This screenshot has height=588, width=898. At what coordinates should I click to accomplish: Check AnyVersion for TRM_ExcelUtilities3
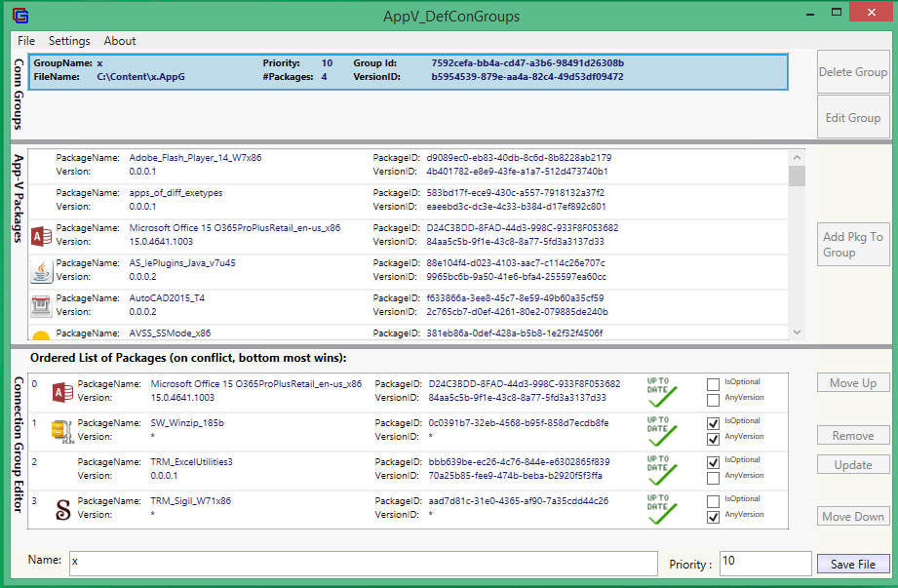point(713,478)
